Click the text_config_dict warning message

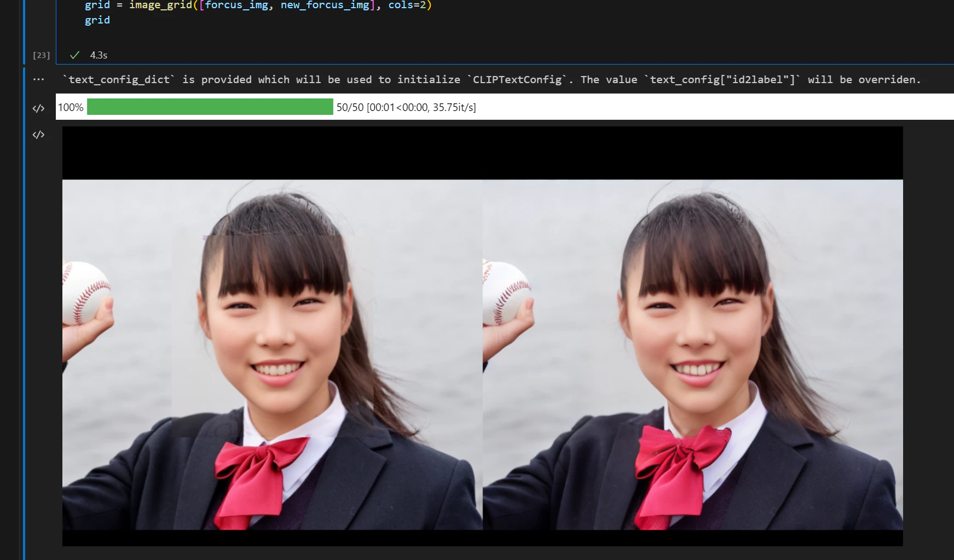[492, 80]
